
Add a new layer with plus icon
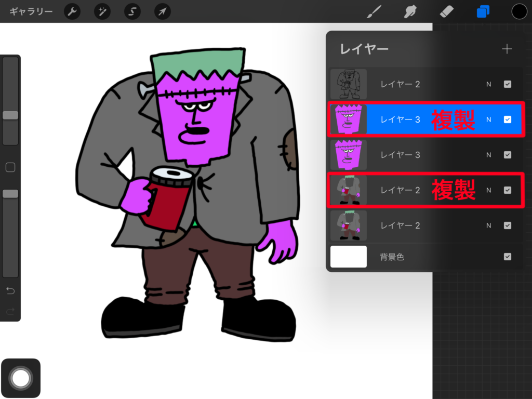[x=507, y=49]
